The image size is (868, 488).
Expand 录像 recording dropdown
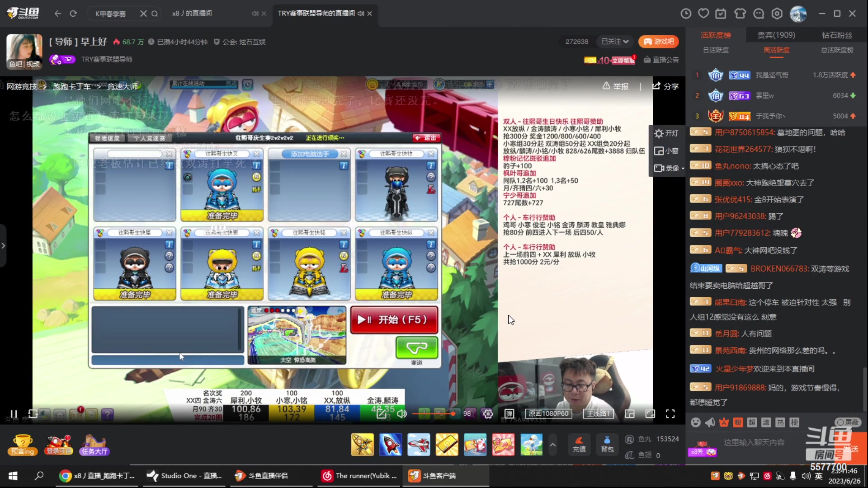pyautogui.click(x=669, y=168)
